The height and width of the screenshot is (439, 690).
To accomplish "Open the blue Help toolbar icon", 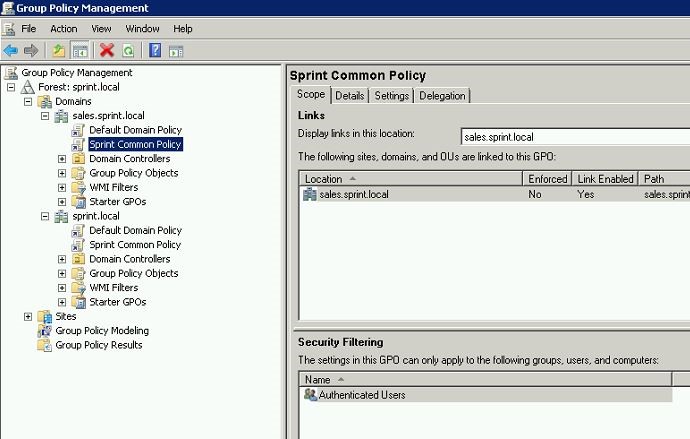I will pos(155,50).
